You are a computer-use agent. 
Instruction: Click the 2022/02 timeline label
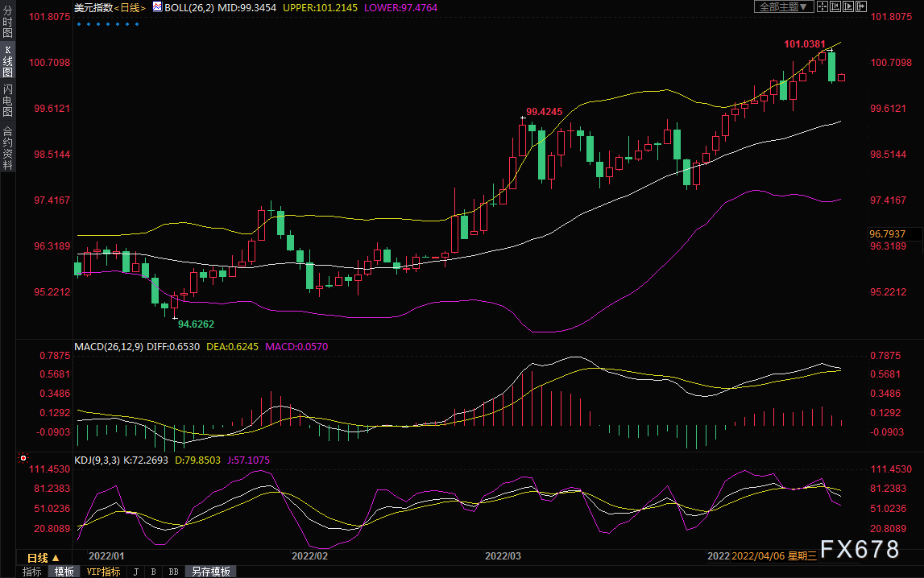pos(310,555)
